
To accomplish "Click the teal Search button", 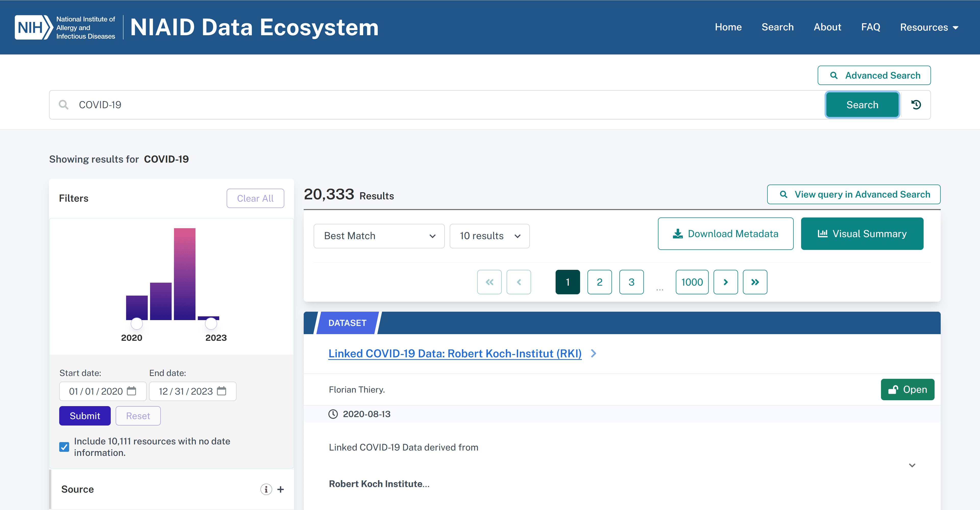I will (x=862, y=105).
